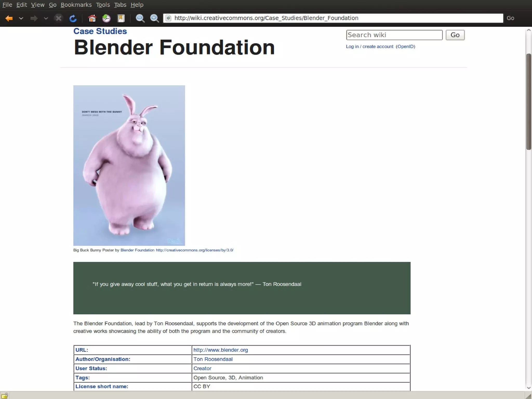Image resolution: width=532 pixels, height=399 pixels.
Task: Expand the forward history dropdown arrow
Action: [46, 18]
